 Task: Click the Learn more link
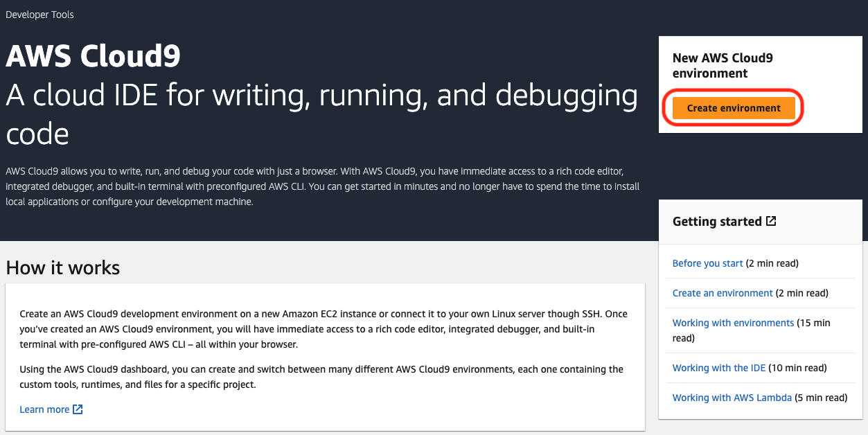pos(44,409)
